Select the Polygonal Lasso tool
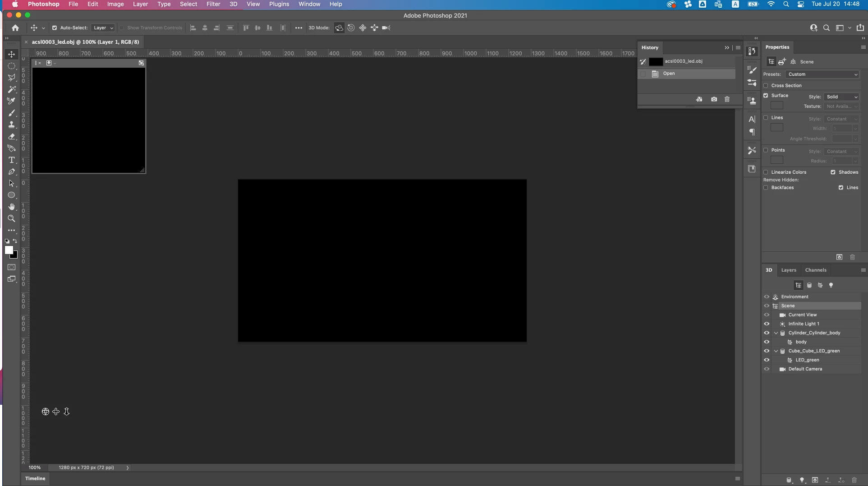The width and height of the screenshot is (868, 486). (x=11, y=78)
